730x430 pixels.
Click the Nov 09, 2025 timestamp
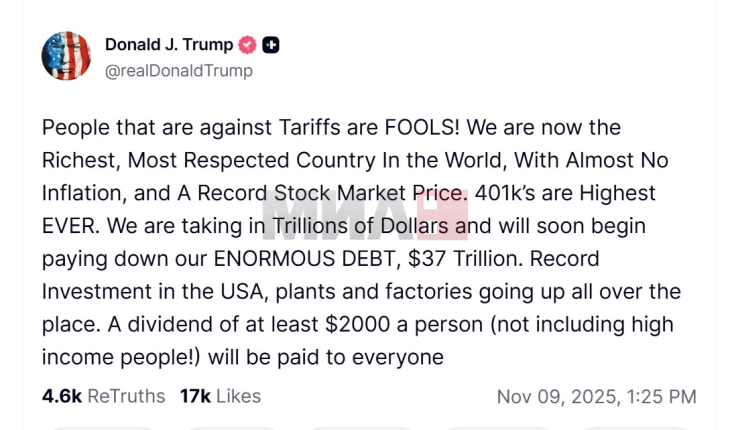(596, 396)
